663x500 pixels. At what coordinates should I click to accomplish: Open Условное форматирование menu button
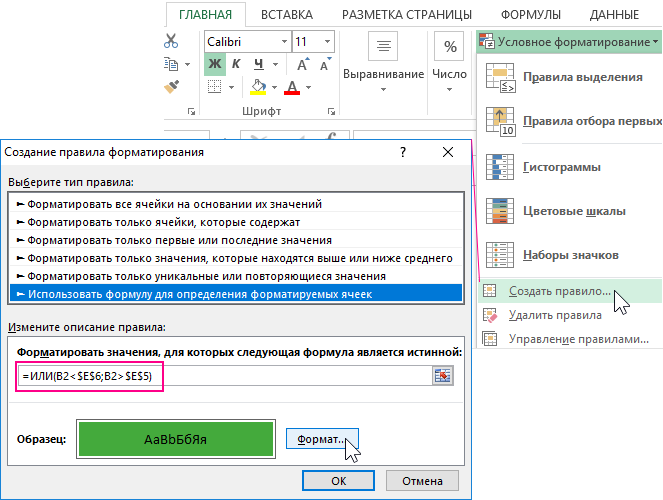pyautogui.click(x=569, y=42)
